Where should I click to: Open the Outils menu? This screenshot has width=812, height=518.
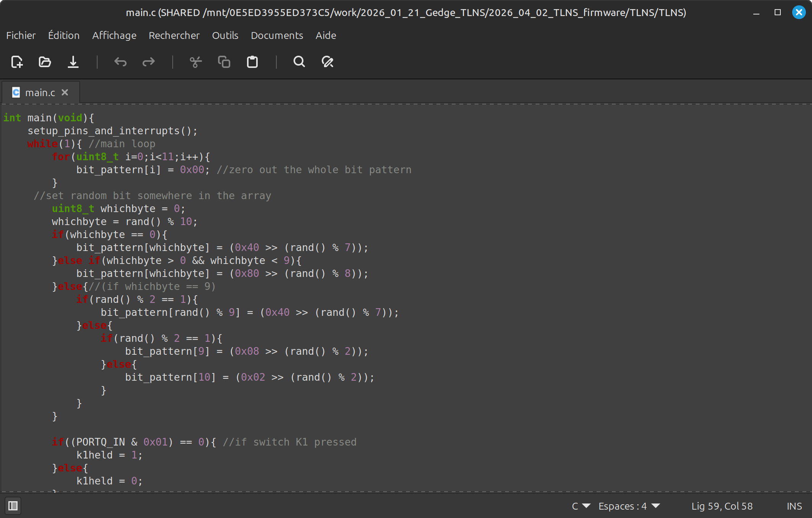click(225, 35)
